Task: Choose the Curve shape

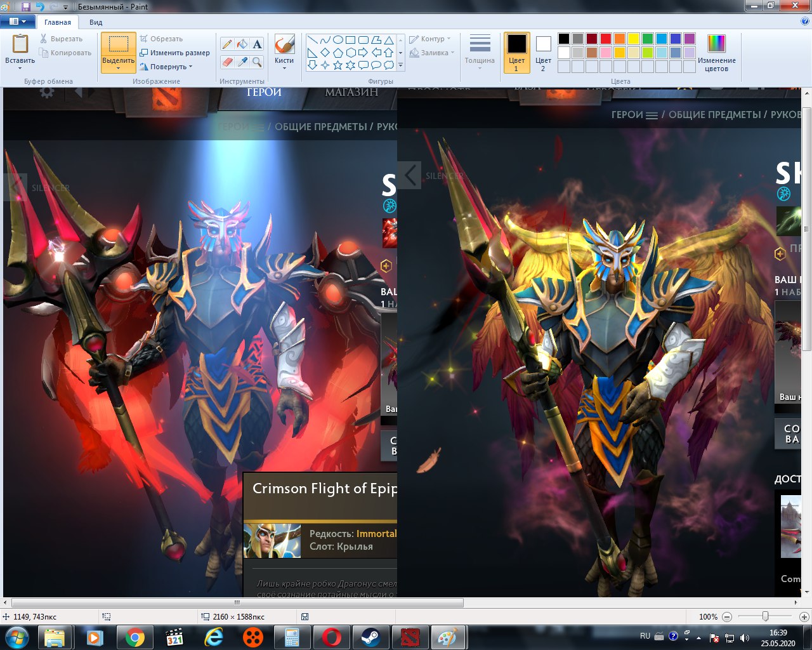Action: (x=325, y=40)
